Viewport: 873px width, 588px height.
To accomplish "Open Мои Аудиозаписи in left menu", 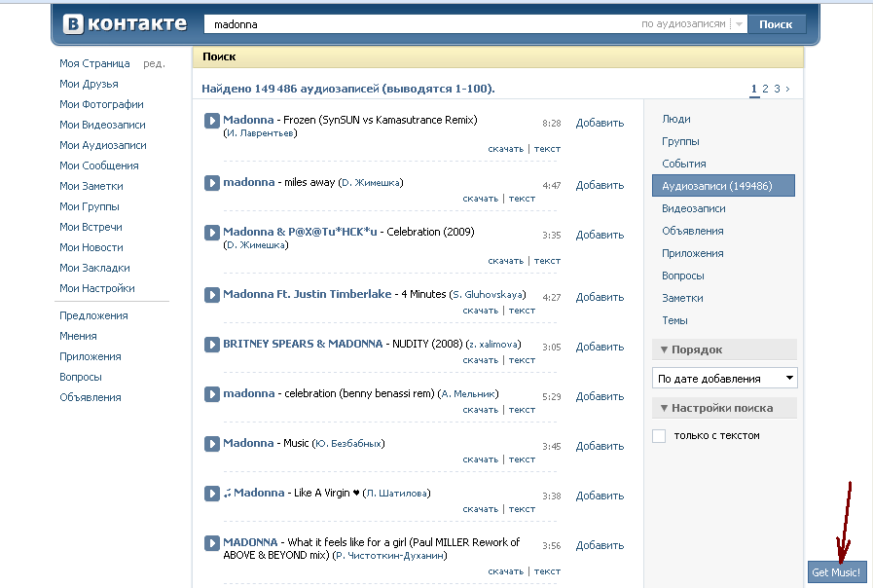I will click(103, 145).
